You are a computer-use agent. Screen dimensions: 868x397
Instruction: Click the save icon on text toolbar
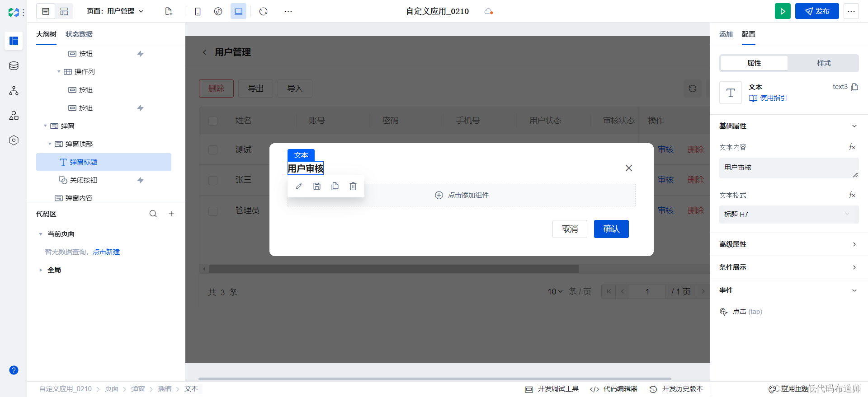pyautogui.click(x=317, y=186)
